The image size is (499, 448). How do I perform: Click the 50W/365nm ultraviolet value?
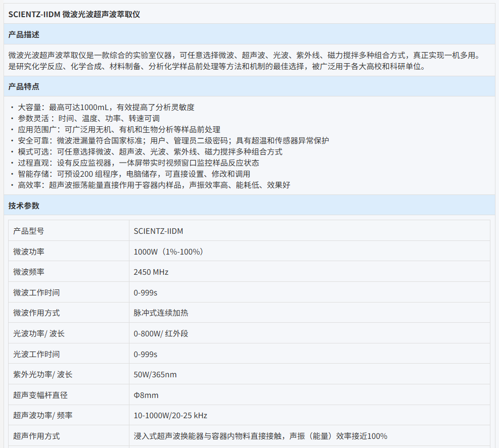pyautogui.click(x=155, y=374)
